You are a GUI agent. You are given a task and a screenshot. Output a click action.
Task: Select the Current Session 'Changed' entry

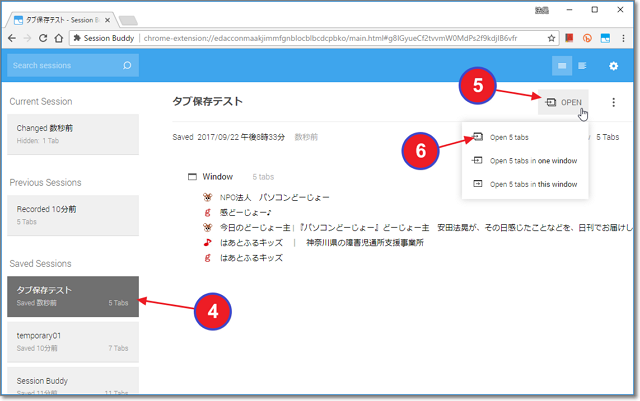(73, 134)
